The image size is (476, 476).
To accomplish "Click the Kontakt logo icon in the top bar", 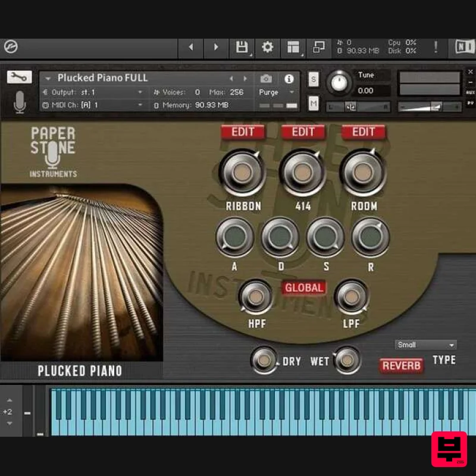I will 11,47.
